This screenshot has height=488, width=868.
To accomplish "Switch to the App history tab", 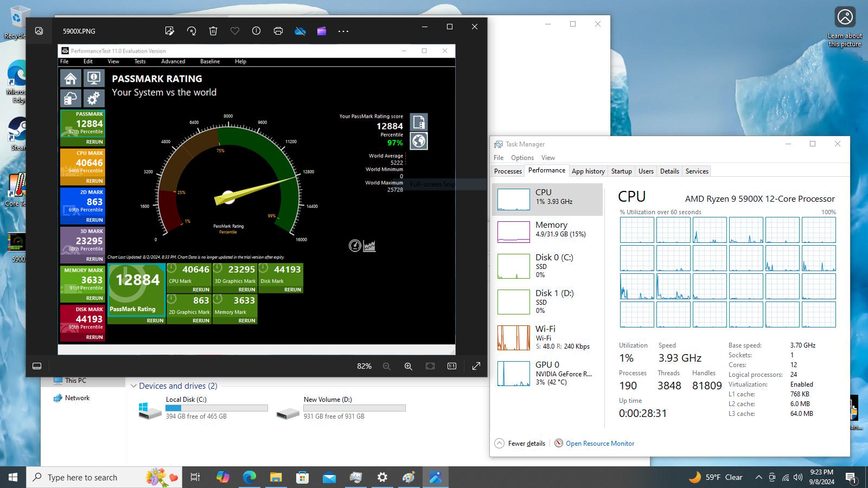I will (x=588, y=171).
